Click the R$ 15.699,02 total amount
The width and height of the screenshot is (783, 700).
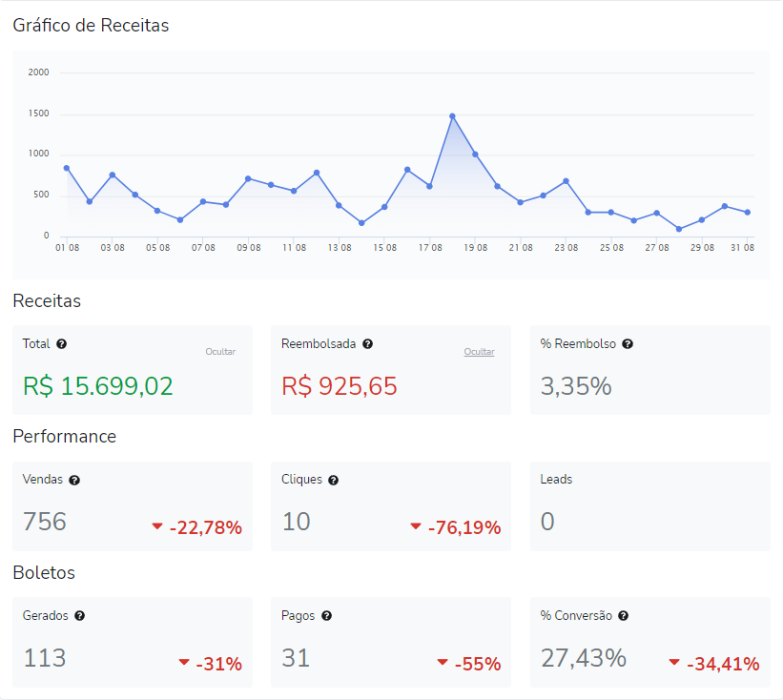[98, 386]
